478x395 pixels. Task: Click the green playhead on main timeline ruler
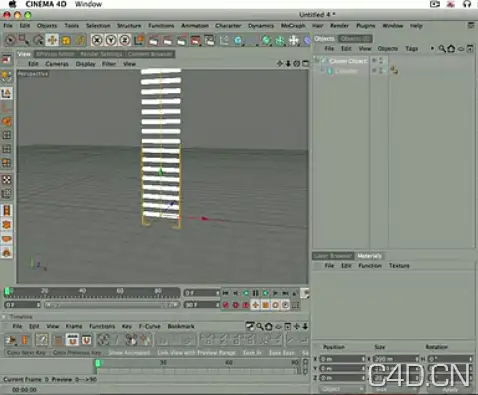click(7, 292)
